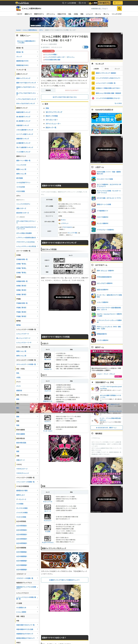Jump to 当たりキャラランキング in table of contents
The height and width of the screenshot is (644, 138).
pyautogui.click(x=54, y=112)
